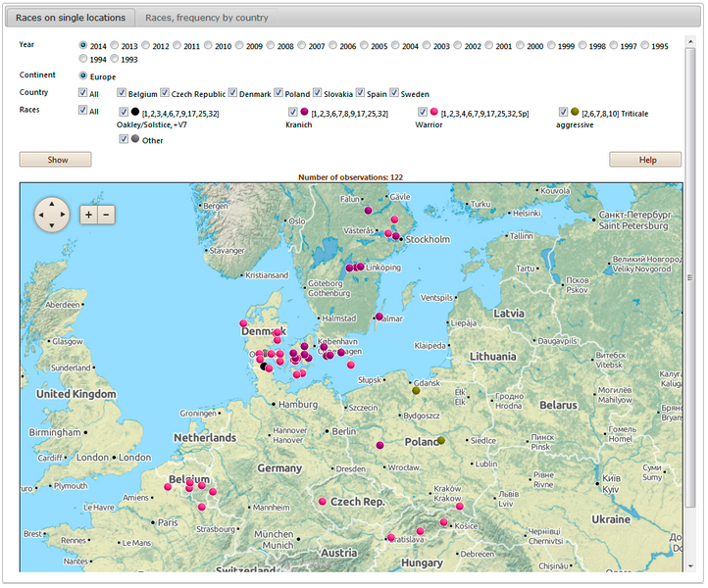Viewport: 708px width, 588px height.
Task: Click the observation marker near Kalmar
Action: [x=379, y=317]
